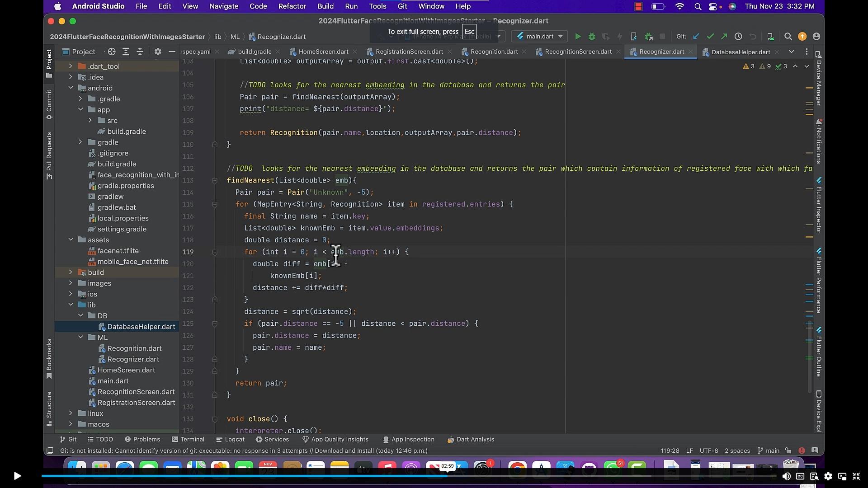Open App Quality Insights window
Screen dimensions: 868x488
(335, 439)
